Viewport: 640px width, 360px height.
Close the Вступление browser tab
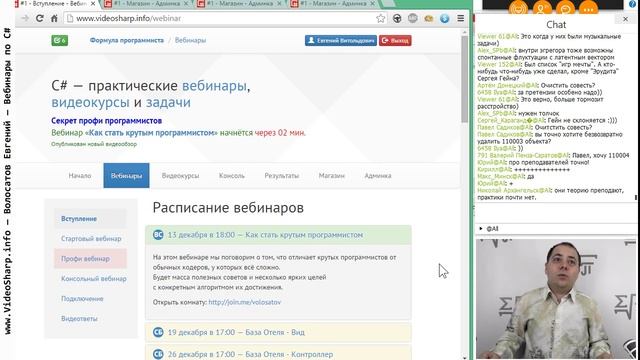pyautogui.click(x=93, y=4)
